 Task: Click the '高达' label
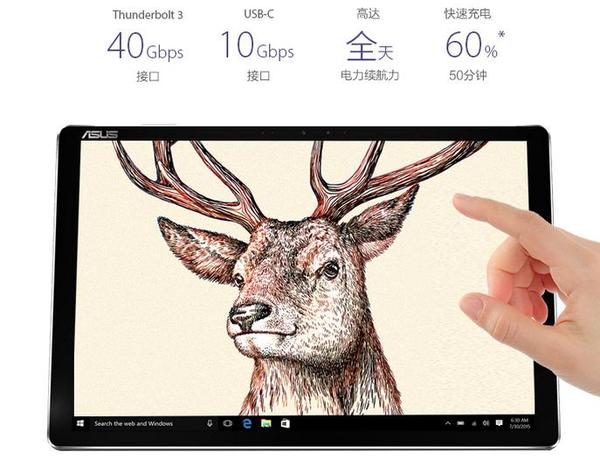368,14
